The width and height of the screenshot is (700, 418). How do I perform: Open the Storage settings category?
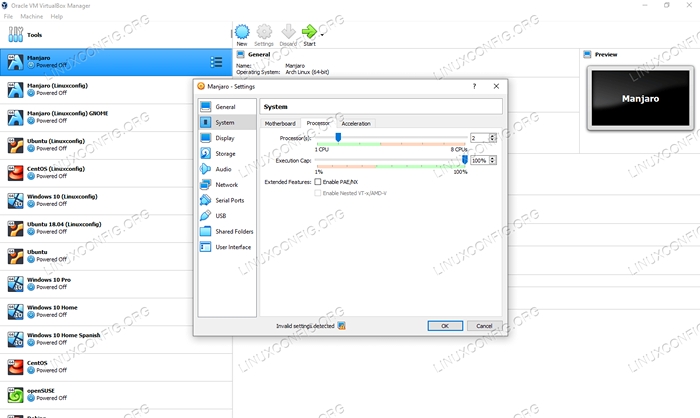pos(227,154)
